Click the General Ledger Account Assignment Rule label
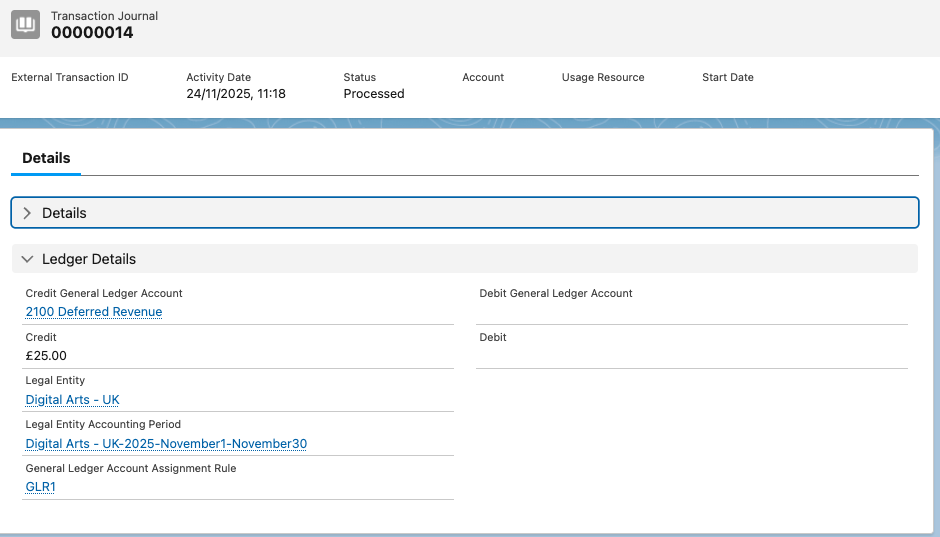 click(130, 468)
